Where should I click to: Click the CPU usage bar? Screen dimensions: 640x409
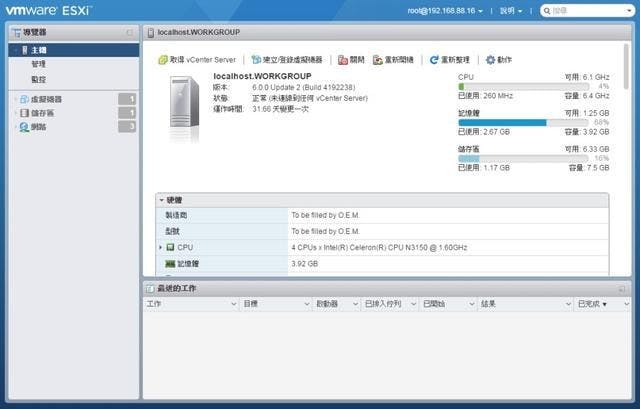[x=524, y=87]
